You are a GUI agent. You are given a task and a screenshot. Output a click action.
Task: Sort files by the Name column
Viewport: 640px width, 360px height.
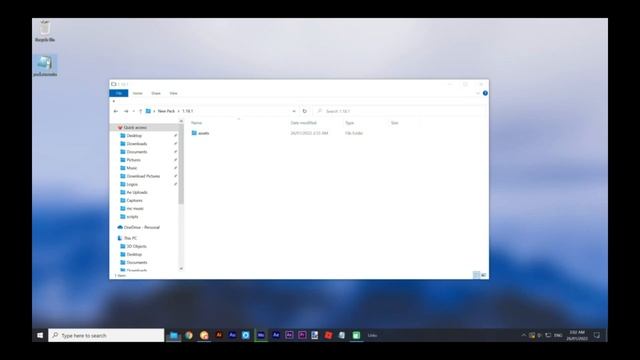pyautogui.click(x=197, y=123)
